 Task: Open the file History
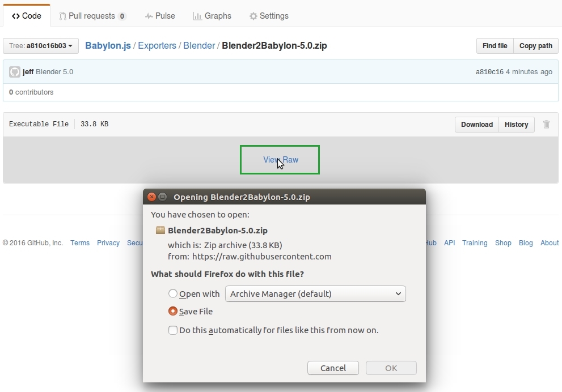[x=517, y=125]
